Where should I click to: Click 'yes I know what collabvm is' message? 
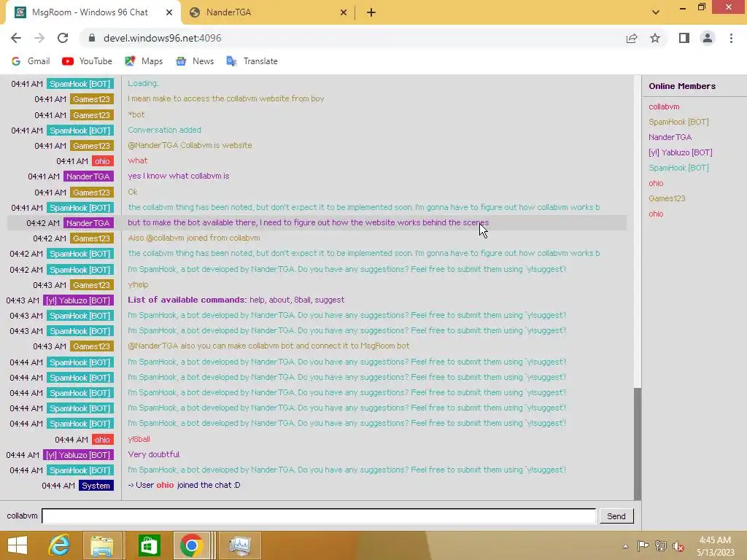tap(178, 176)
